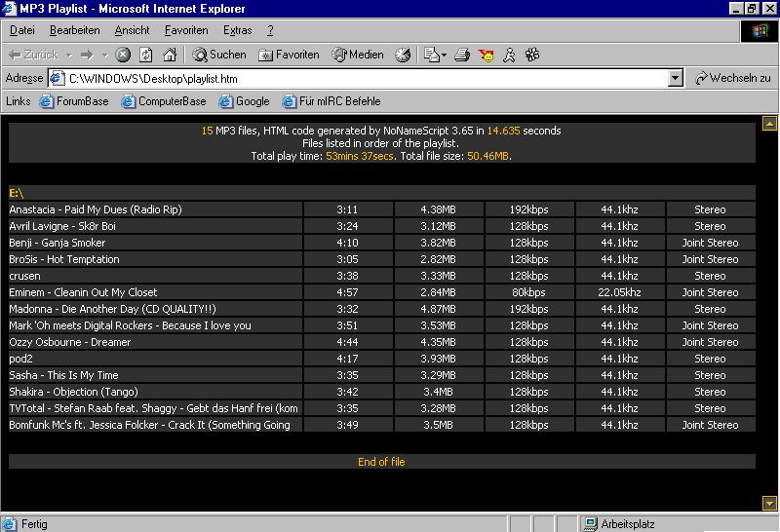
Task: Click the Windows logo throbber icon
Action: [760, 31]
